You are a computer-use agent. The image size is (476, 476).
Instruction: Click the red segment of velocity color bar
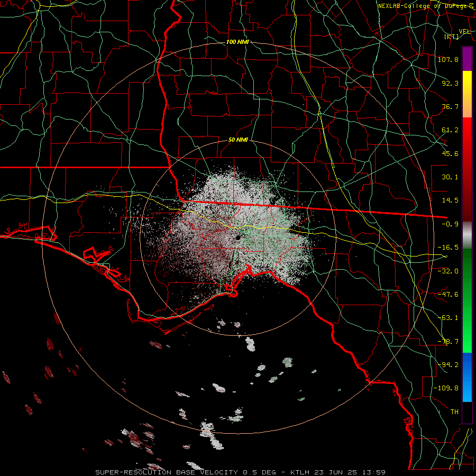coord(467,169)
